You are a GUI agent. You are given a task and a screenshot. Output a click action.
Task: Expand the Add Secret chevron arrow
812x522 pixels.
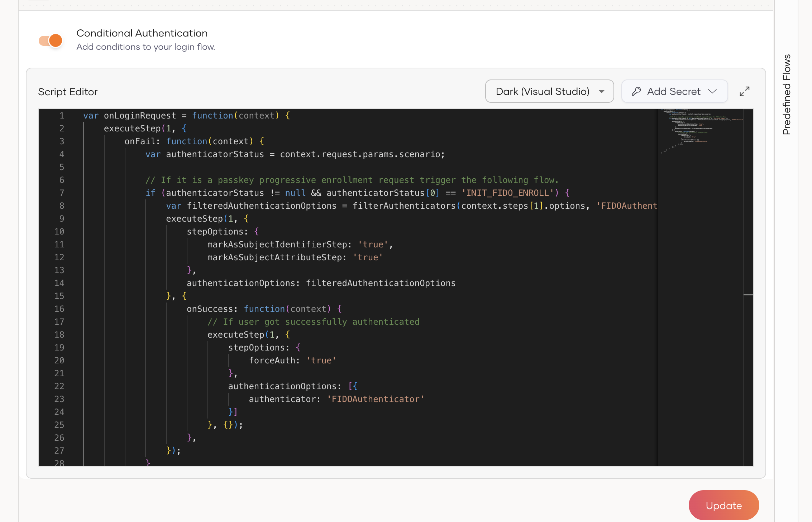(x=712, y=92)
